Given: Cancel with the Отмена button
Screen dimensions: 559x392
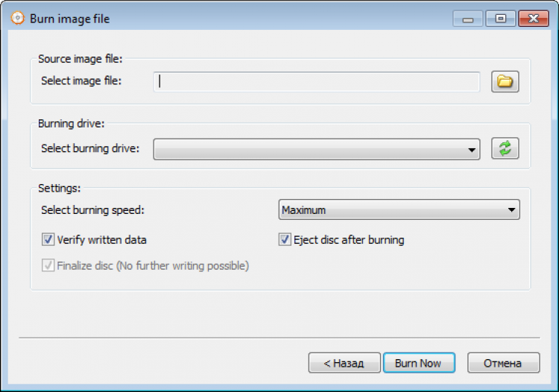Looking at the screenshot, I should [504, 363].
